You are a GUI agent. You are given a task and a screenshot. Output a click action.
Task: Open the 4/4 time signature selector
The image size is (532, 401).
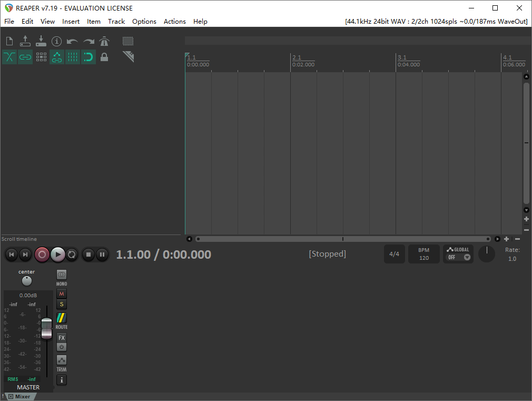tap(394, 254)
